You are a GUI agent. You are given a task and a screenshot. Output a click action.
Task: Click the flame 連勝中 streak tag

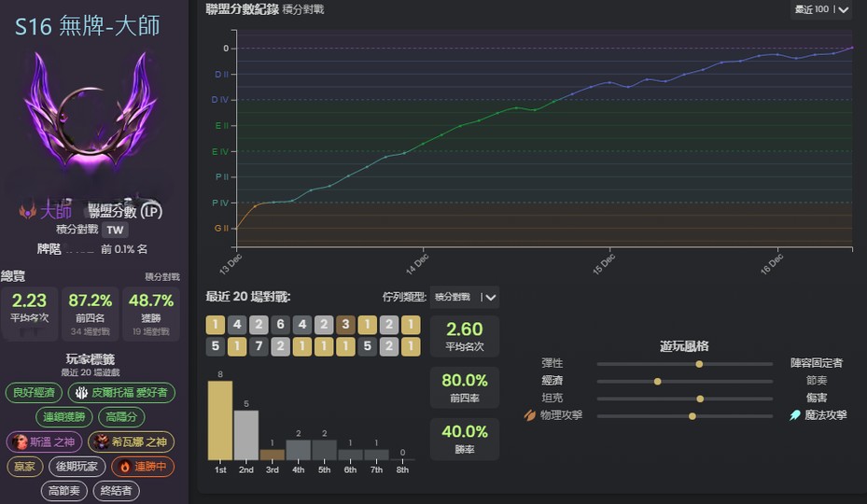(x=141, y=466)
